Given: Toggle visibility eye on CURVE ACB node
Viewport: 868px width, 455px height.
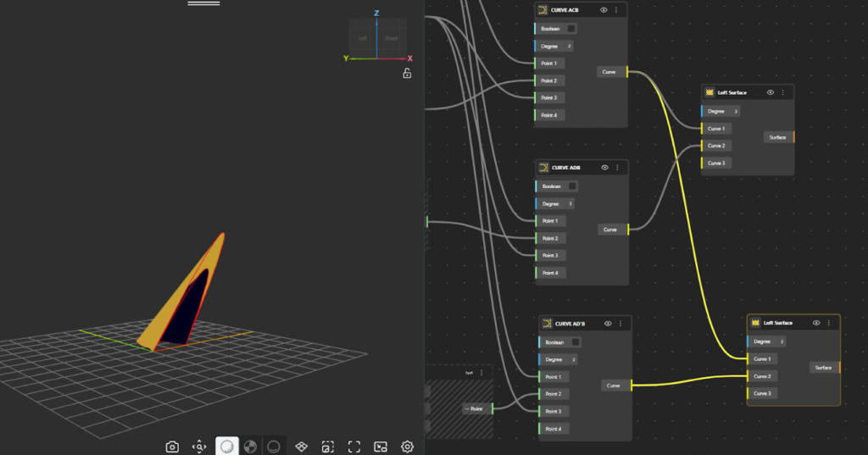Looking at the screenshot, I should pyautogui.click(x=604, y=10).
